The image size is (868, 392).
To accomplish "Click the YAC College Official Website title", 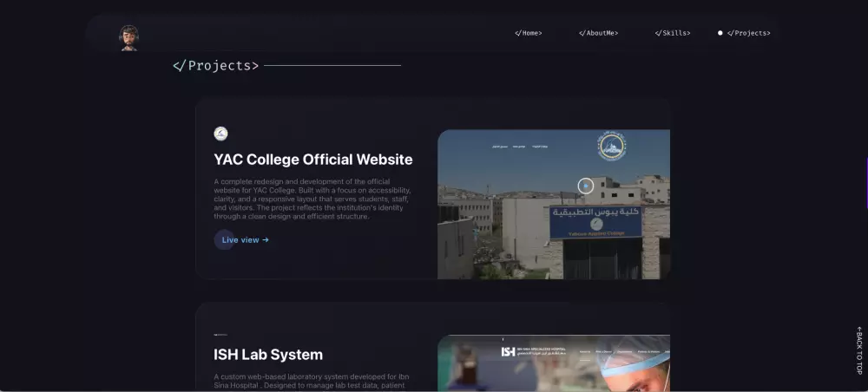I will click(313, 160).
